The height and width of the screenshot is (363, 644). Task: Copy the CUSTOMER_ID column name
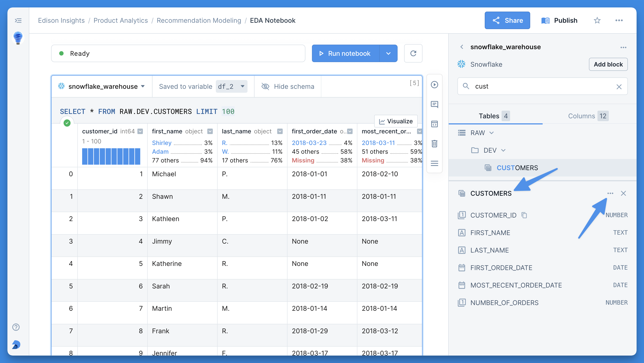[x=524, y=215]
